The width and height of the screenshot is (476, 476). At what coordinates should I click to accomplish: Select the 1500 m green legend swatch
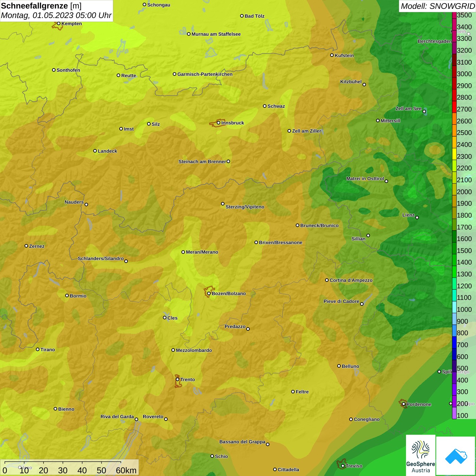click(454, 248)
